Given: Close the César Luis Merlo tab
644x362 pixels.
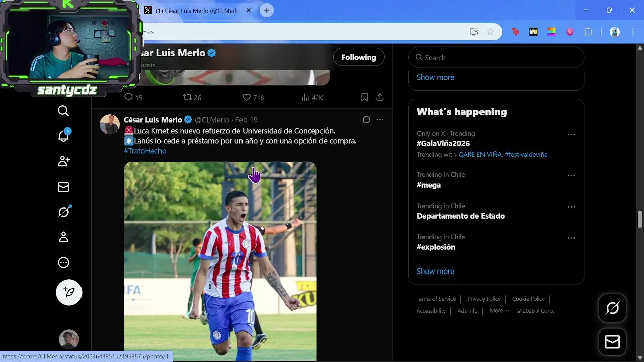Looking at the screenshot, I should point(249,10).
